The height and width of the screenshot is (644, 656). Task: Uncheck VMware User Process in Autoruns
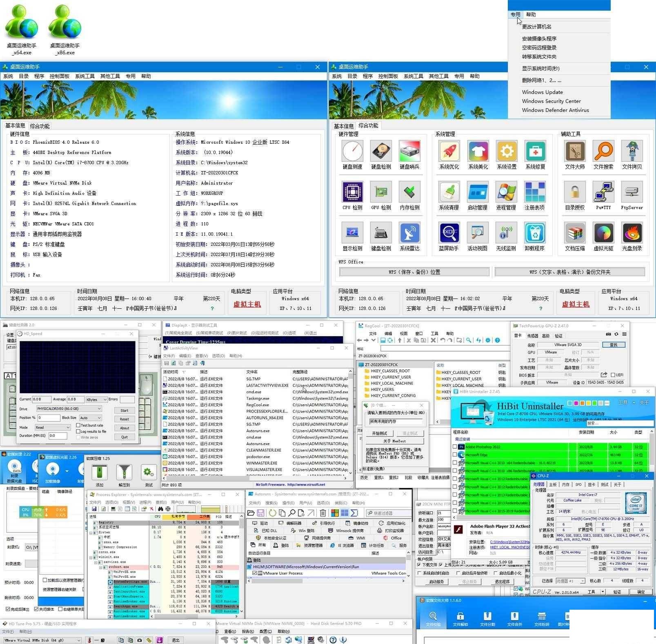[x=255, y=573]
